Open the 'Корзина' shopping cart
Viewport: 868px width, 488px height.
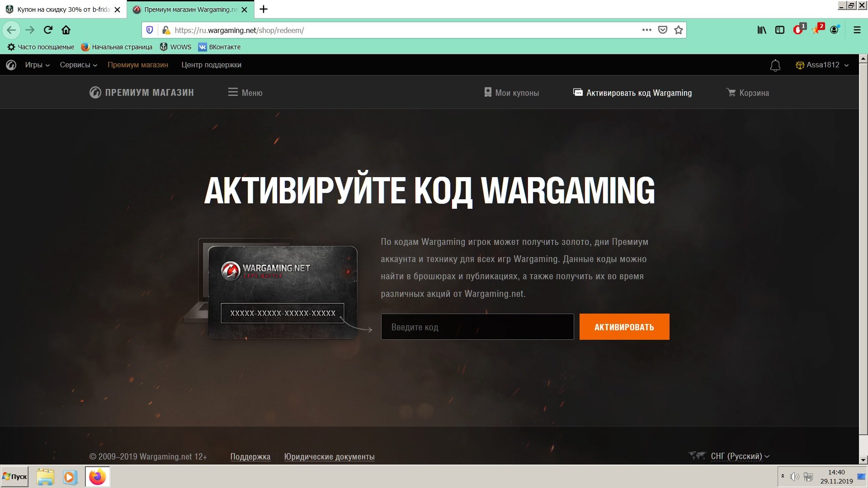(747, 93)
